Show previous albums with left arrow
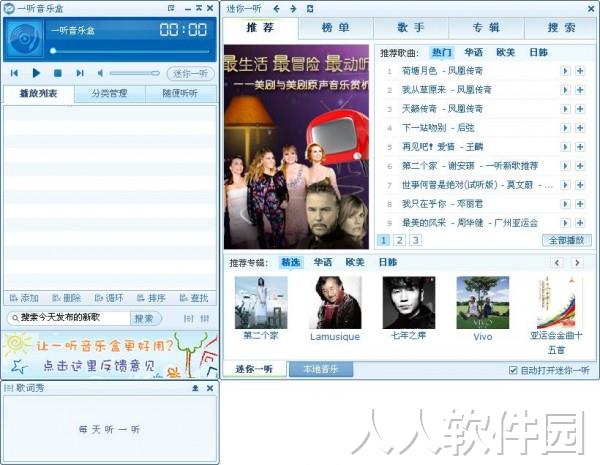This screenshot has height=465, width=600. coord(557,263)
